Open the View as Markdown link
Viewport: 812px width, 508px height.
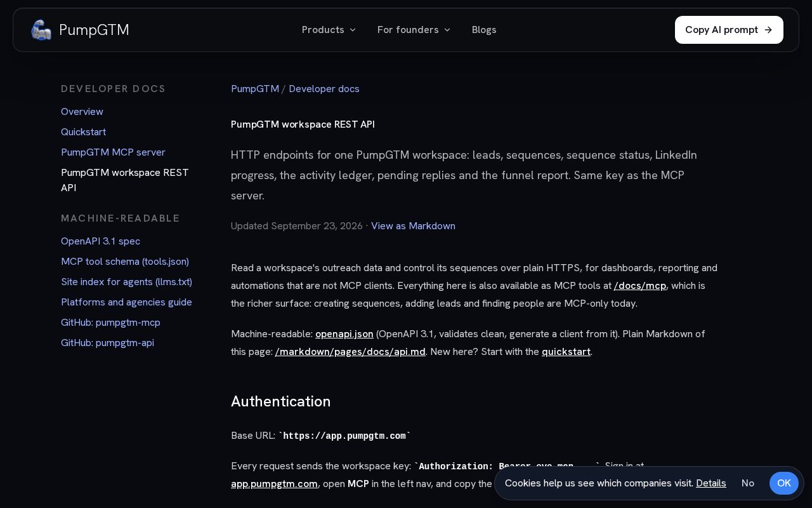coord(413,226)
